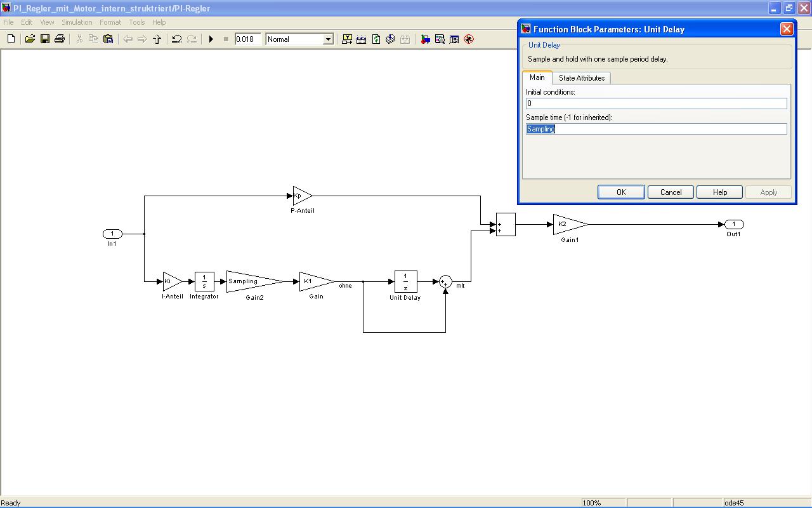Screen dimensions: 812x508
Task: Print the model using printer icon
Action: point(60,39)
